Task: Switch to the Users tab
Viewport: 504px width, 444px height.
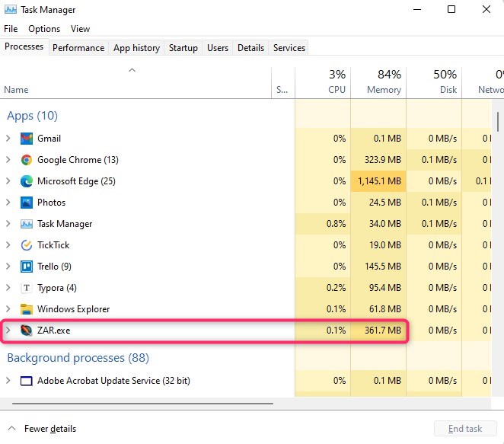Action: [x=218, y=48]
